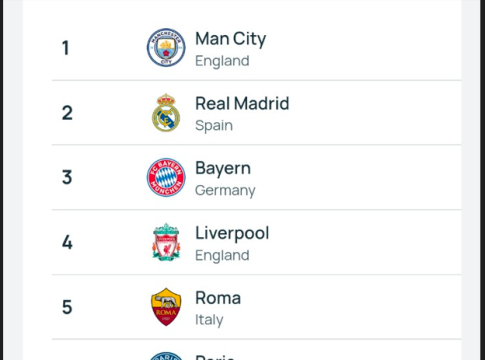Select the AS Roma wolf crest

(x=166, y=307)
